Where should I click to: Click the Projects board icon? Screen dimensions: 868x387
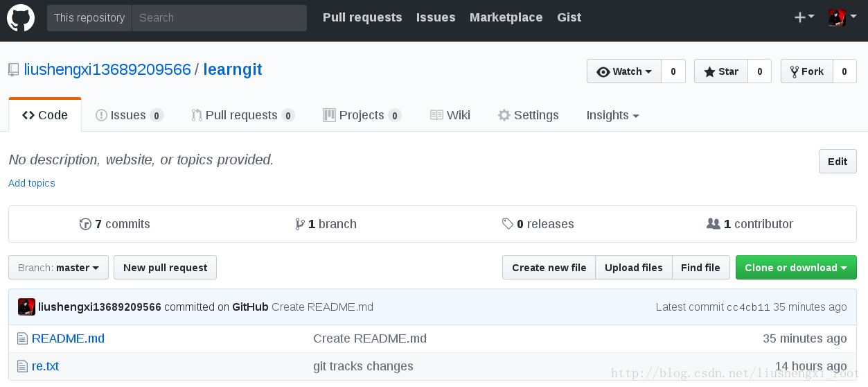[x=329, y=115]
